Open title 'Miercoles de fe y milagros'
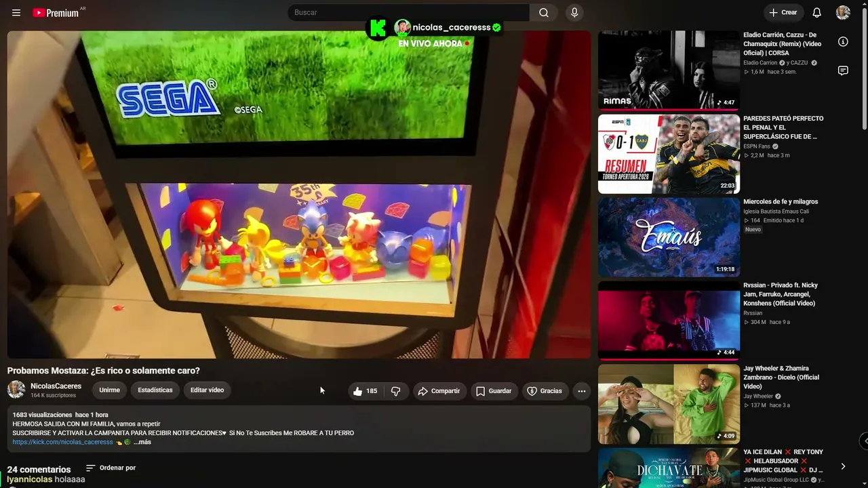Viewport: 868px width, 488px height. (781, 202)
